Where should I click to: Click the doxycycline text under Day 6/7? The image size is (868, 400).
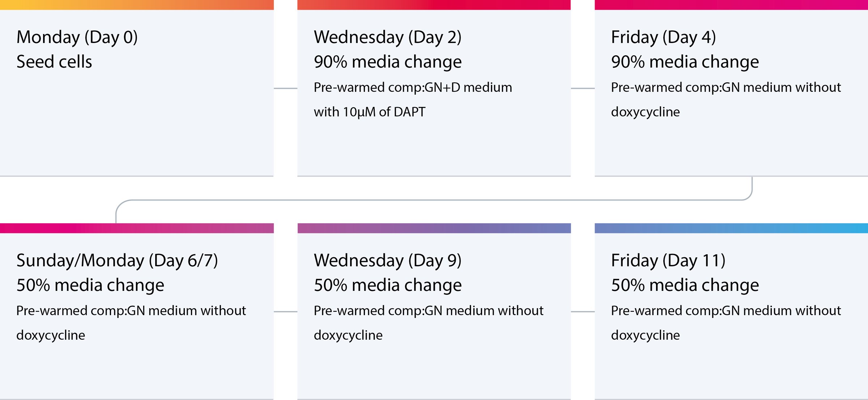(x=51, y=335)
